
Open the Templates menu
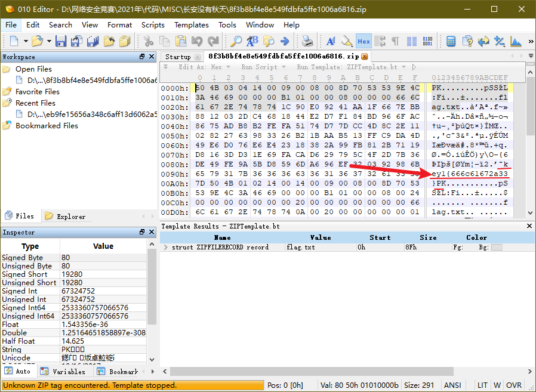pyautogui.click(x=192, y=25)
